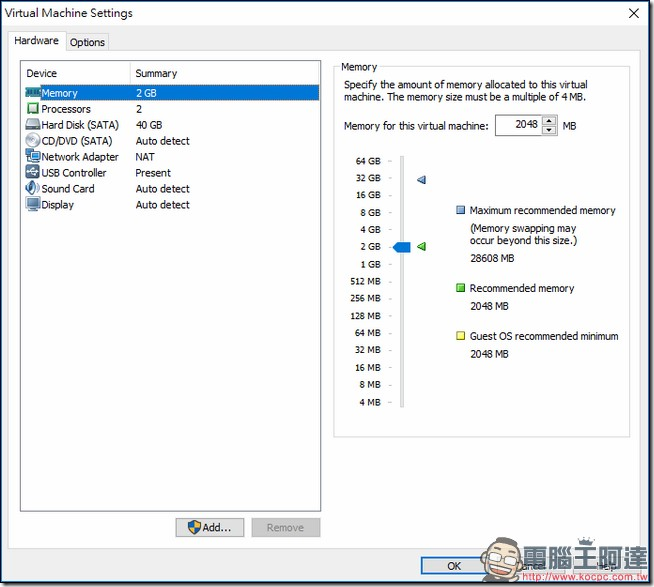Select the Processors row label
Image resolution: width=654 pixels, height=587 pixels.
(66, 109)
